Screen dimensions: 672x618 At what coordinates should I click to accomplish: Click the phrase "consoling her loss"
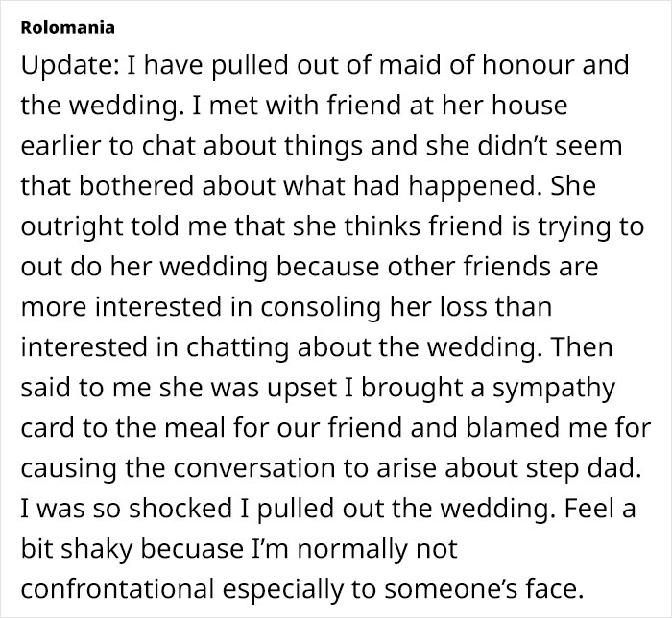(x=373, y=307)
